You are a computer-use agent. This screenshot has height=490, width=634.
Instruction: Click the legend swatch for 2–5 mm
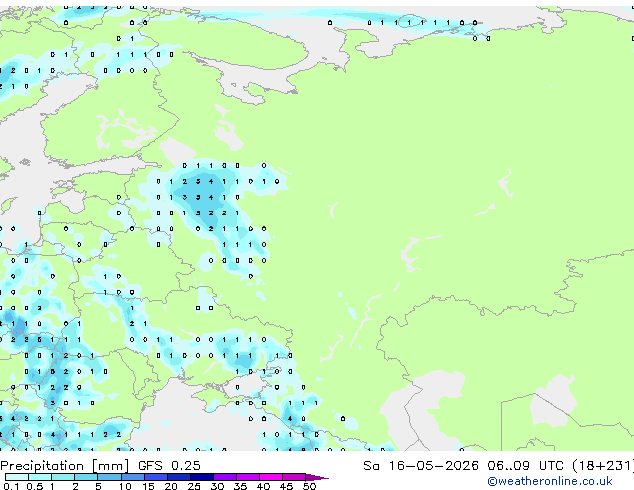86,477
